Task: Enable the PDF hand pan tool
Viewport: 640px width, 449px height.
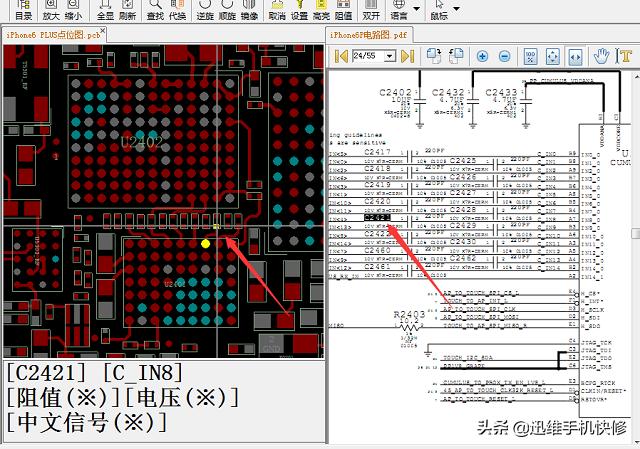Action: pos(602,56)
